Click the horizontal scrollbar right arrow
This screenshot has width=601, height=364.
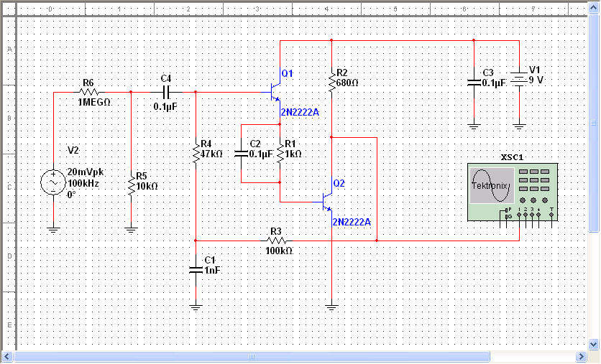[581, 357]
